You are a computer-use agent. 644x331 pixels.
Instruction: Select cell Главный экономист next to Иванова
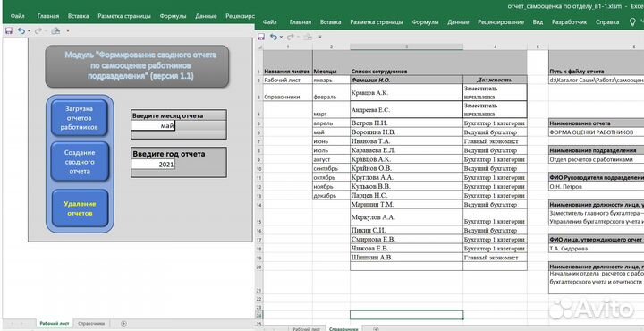[495, 141]
